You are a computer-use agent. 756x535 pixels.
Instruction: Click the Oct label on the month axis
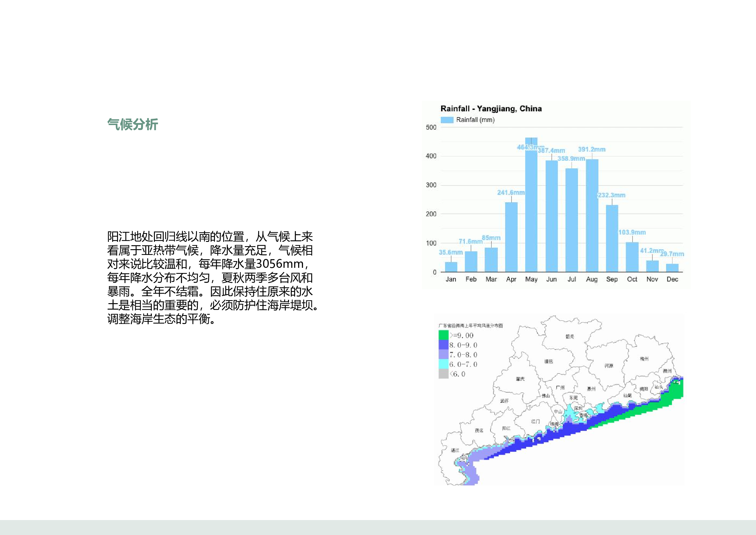(633, 279)
